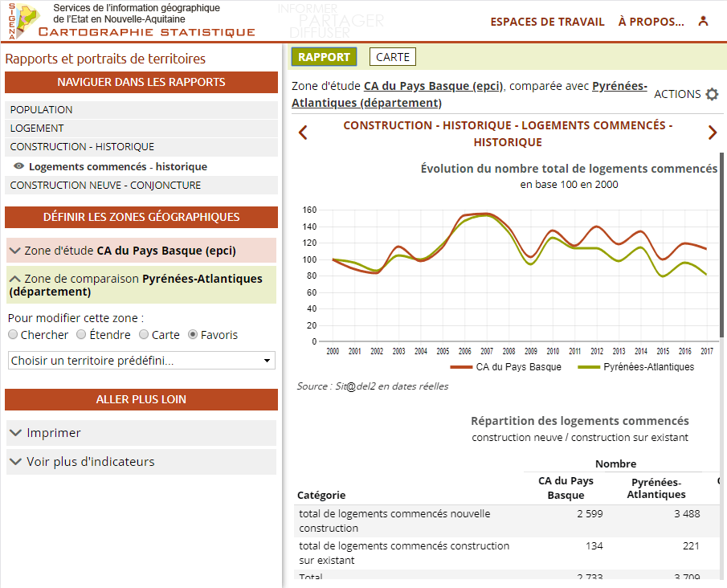Expand Voir plus d'indicateurs
This screenshot has height=588, width=727.
(141, 462)
